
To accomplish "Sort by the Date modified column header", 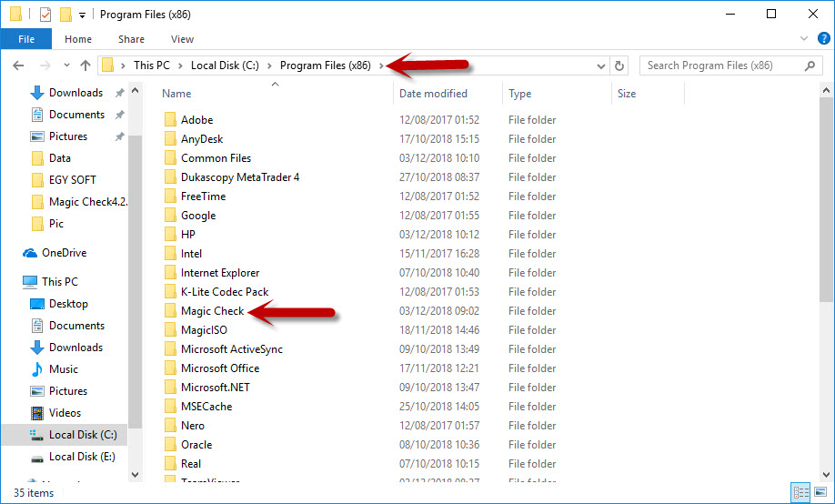I will 433,94.
